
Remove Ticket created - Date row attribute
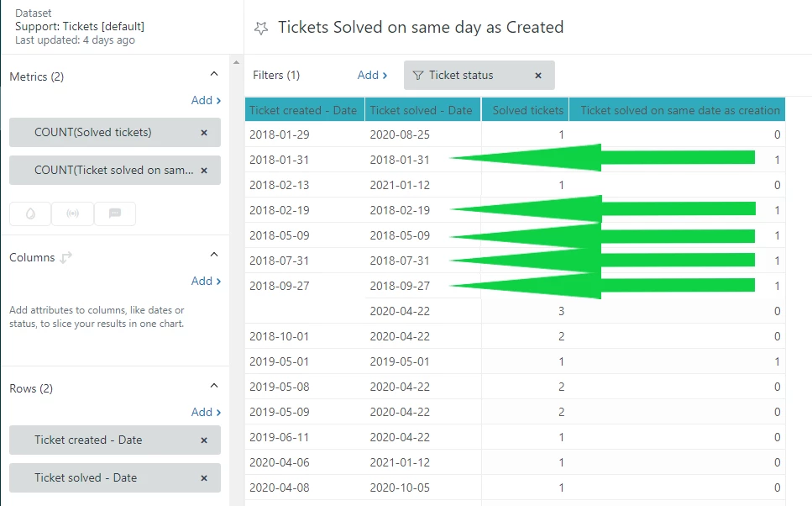[x=204, y=440]
